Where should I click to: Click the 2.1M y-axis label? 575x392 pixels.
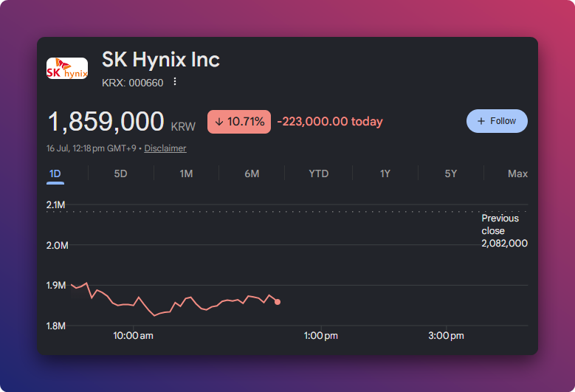coord(56,205)
